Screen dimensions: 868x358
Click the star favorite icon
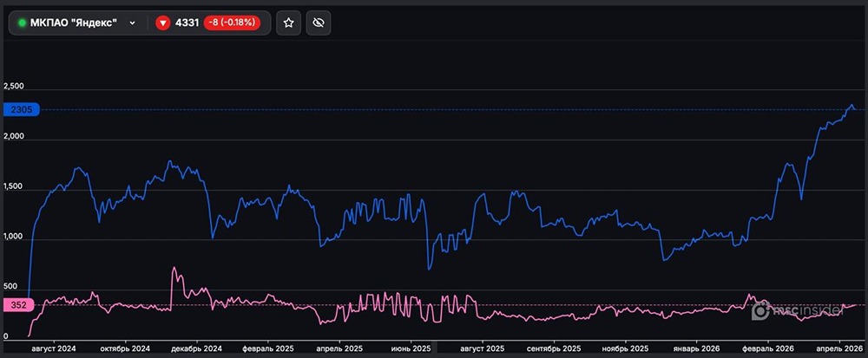tap(289, 23)
